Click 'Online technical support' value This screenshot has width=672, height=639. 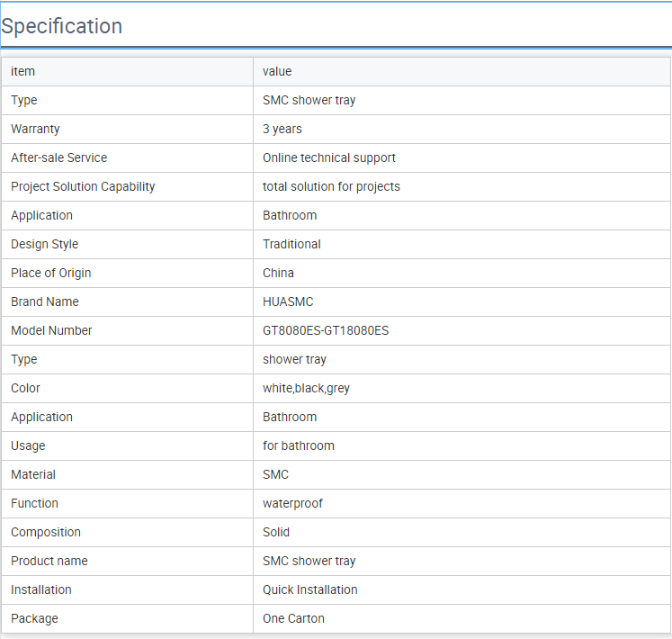point(329,157)
